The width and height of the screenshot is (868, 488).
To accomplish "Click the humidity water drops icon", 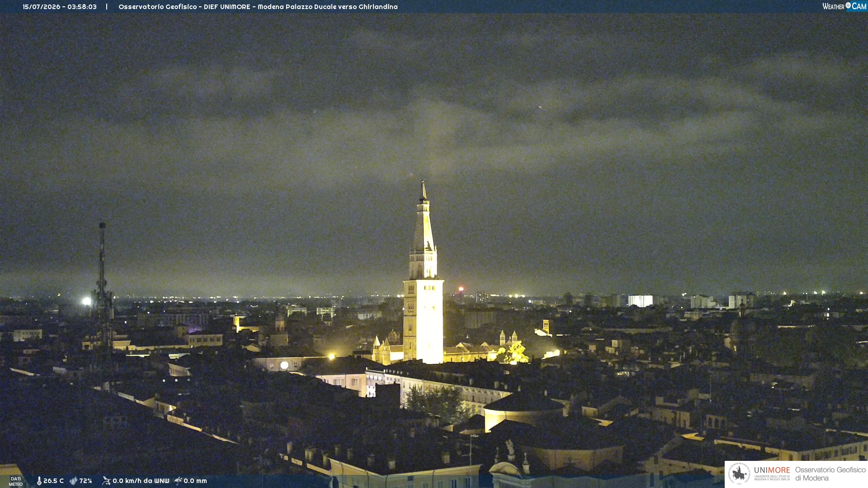I will point(73,481).
